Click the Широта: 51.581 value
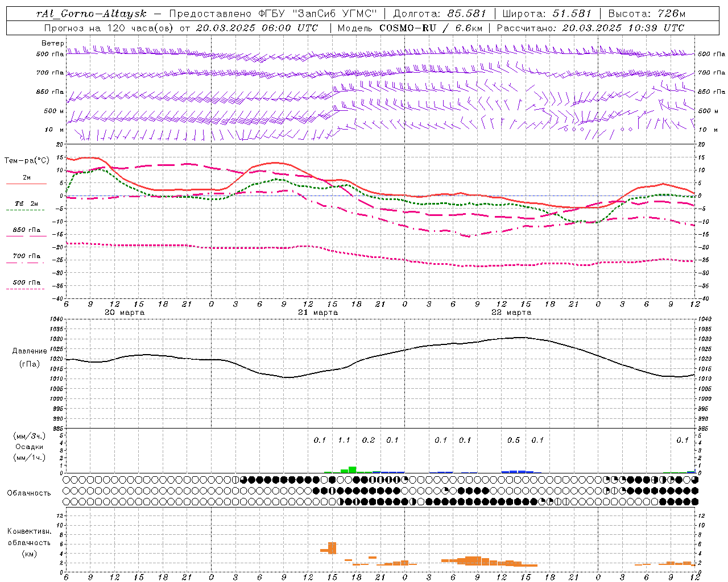Screen dimensions: 728x582 click(547, 14)
